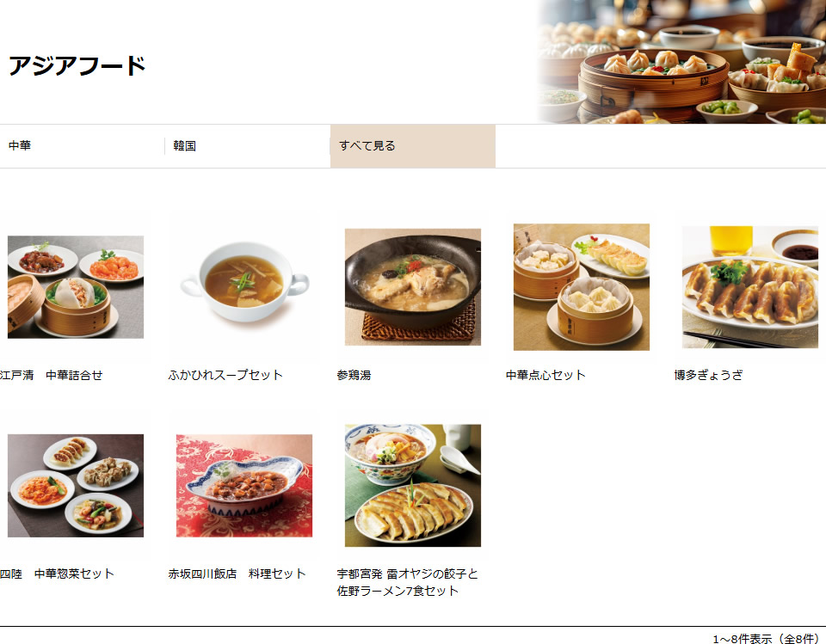Select the 韓国 category tab
Viewport: 826px width, 644px height.
coord(248,146)
